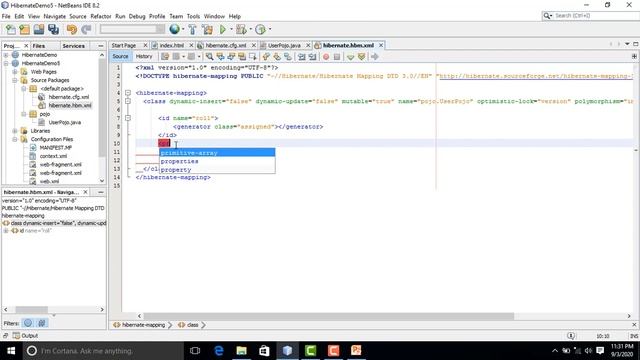Open the File menu
This screenshot has width=640, height=360.
click(6, 16)
